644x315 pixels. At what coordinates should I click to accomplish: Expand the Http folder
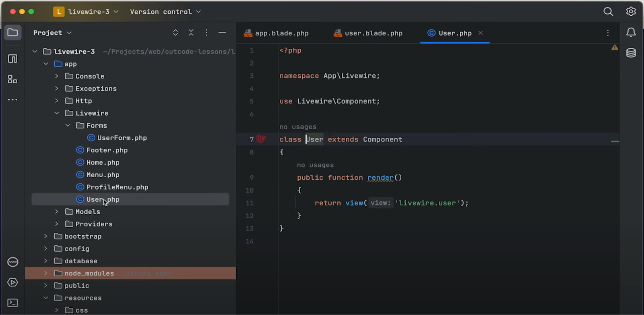pyautogui.click(x=57, y=101)
